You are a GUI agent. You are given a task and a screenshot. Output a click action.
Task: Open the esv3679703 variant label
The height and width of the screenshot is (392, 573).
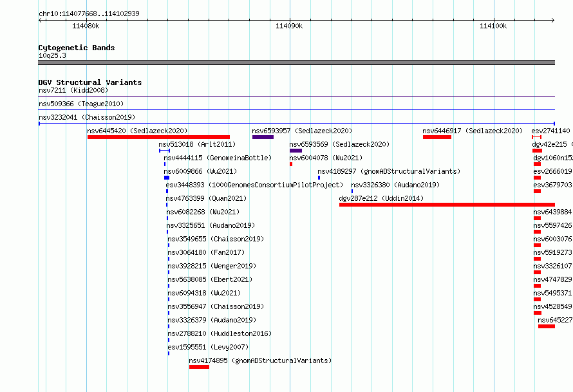pyautogui.click(x=553, y=185)
